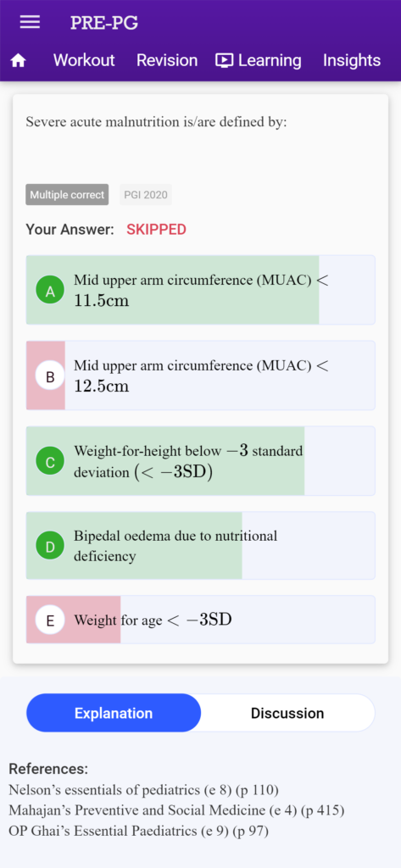401x868 pixels.
Task: Click the PGI 2020 tag
Action: tap(146, 195)
